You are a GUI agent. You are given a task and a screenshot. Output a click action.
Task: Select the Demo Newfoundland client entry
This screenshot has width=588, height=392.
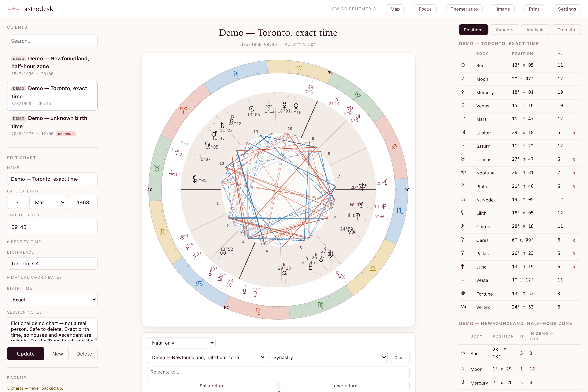[x=52, y=66]
